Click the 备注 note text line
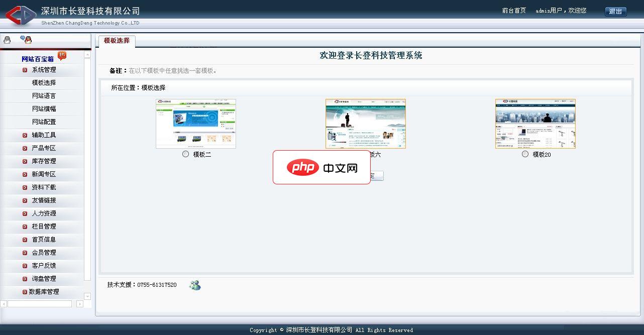644x335 pixels. point(163,71)
